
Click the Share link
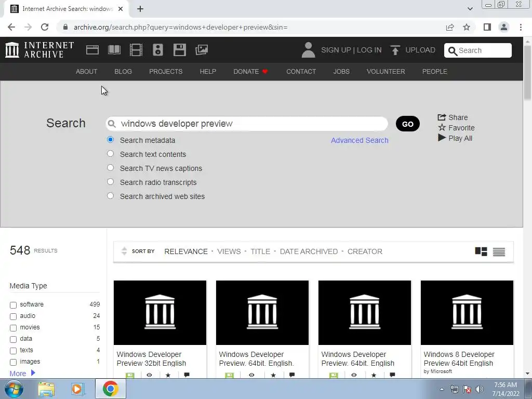pyautogui.click(x=453, y=117)
